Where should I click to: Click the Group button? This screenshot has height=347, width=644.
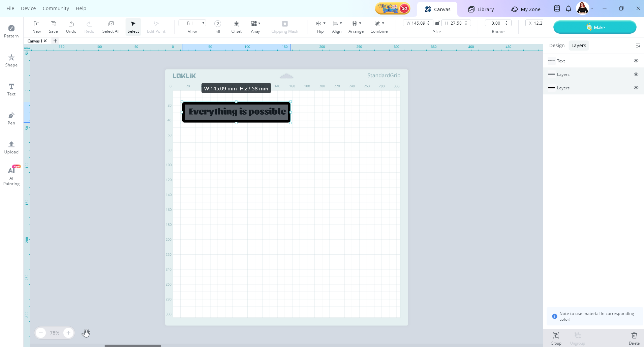pos(556,338)
